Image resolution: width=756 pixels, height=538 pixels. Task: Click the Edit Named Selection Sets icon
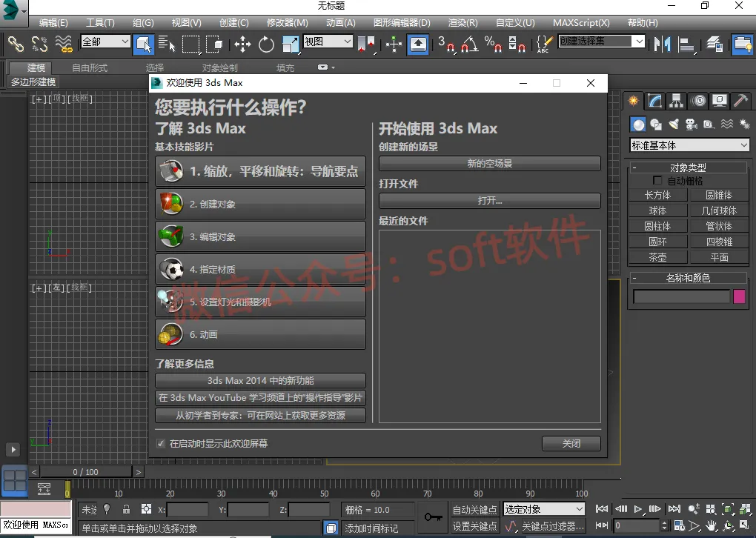click(x=545, y=44)
